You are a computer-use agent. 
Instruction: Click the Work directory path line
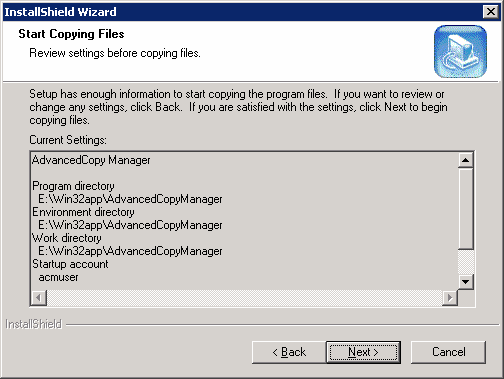click(130, 251)
